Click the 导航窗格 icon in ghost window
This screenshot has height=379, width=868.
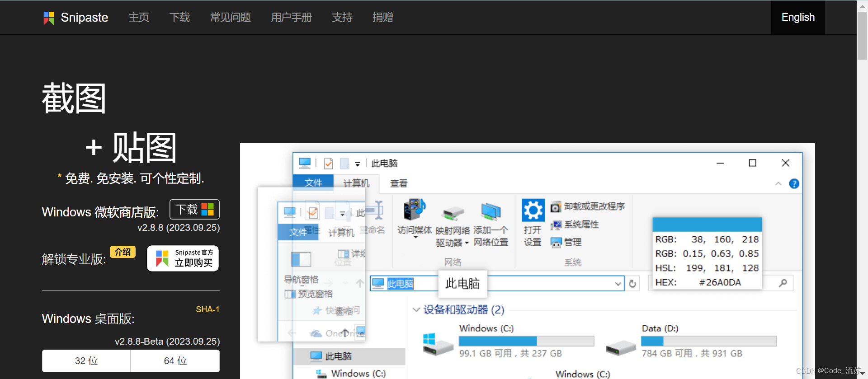(301, 259)
